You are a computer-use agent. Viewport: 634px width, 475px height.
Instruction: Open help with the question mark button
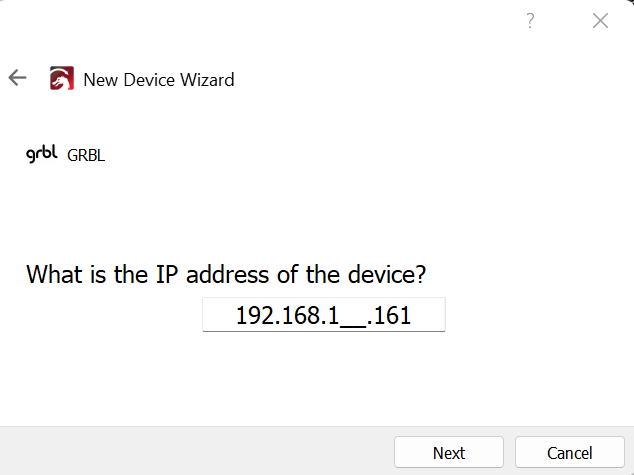(x=531, y=21)
